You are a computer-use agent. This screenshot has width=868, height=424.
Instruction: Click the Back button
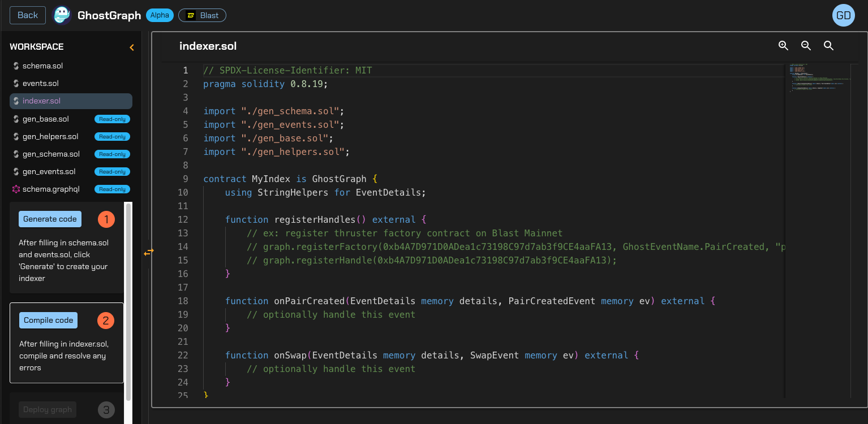click(x=27, y=15)
